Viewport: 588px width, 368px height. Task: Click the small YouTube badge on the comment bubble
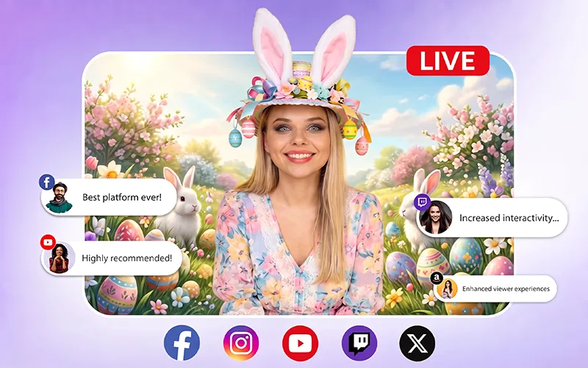pos(48,242)
